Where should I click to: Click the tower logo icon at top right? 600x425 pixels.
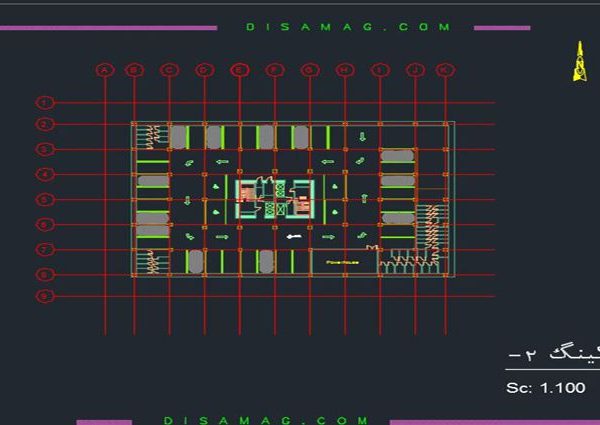click(577, 61)
